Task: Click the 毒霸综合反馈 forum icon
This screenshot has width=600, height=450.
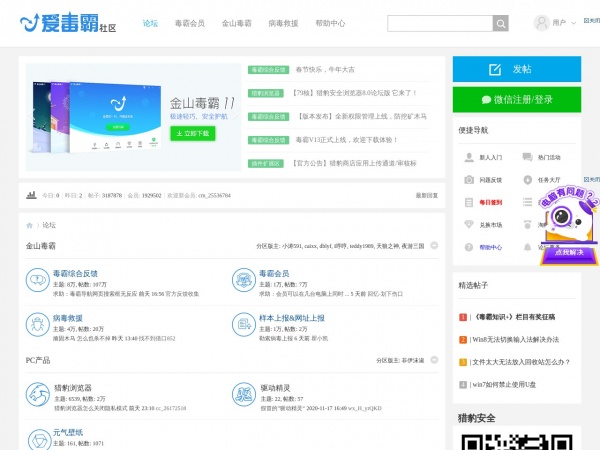Action: pos(38,280)
